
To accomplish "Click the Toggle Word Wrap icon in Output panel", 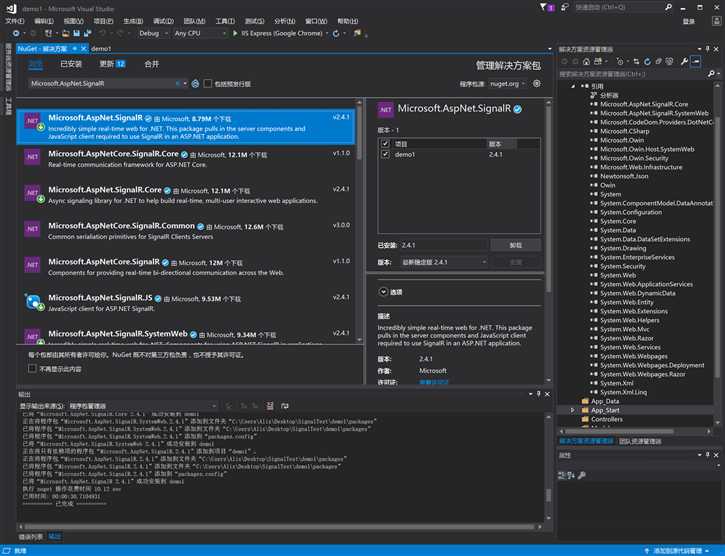I will tap(285, 406).
